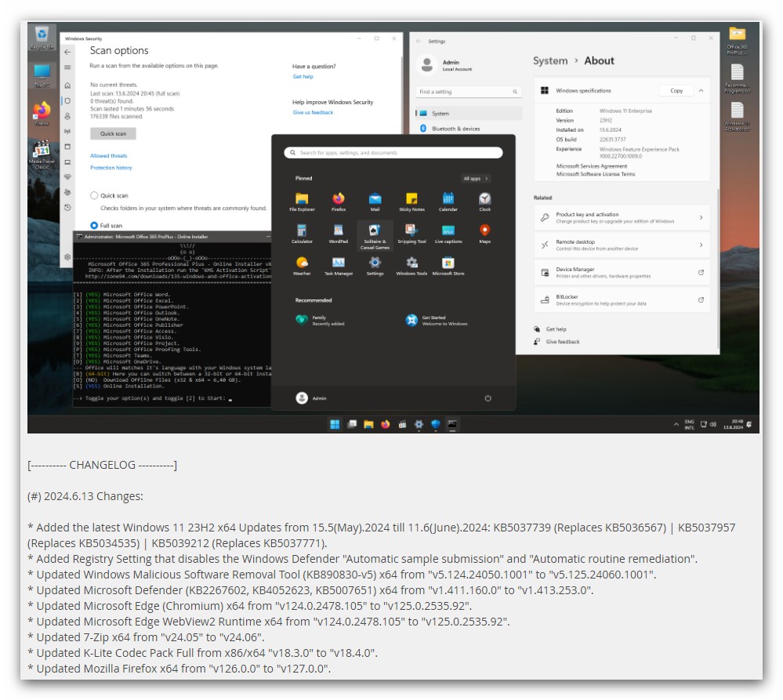
Task: Go to Home in Windows Security sidebar
Action: 67,85
